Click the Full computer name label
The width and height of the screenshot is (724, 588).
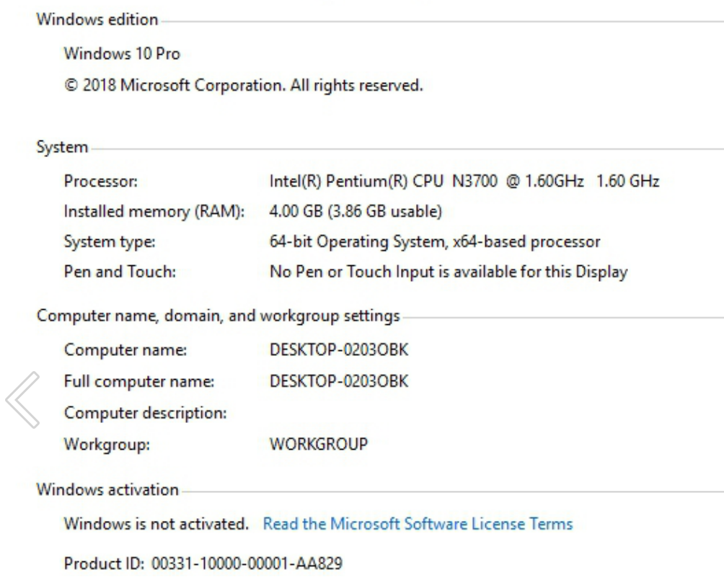coord(139,381)
